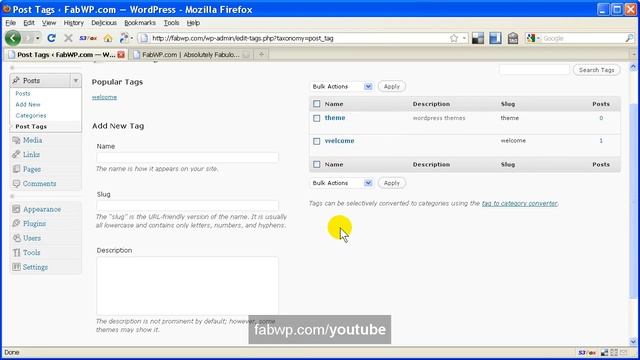This screenshot has height=360, width=640.
Task: Open the bookmark star dropdown arrow
Action: [464, 38]
